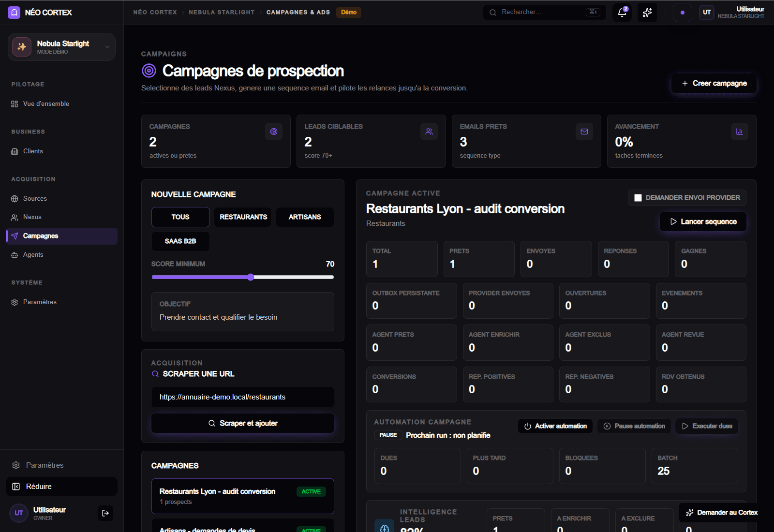Click Activer automation button
The image size is (774, 532).
[555, 426]
